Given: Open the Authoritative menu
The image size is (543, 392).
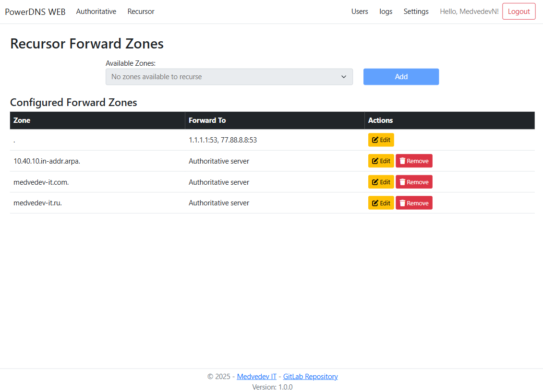Looking at the screenshot, I should point(96,12).
